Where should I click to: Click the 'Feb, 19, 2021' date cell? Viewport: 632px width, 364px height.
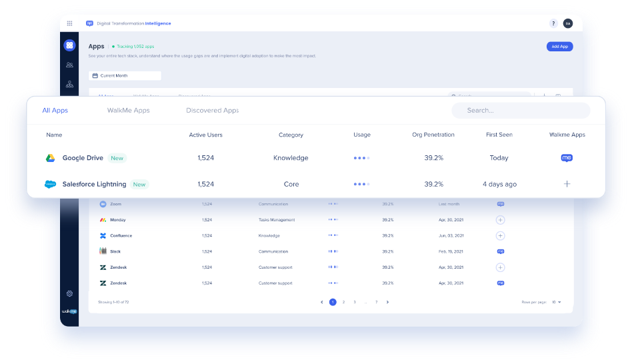(451, 251)
